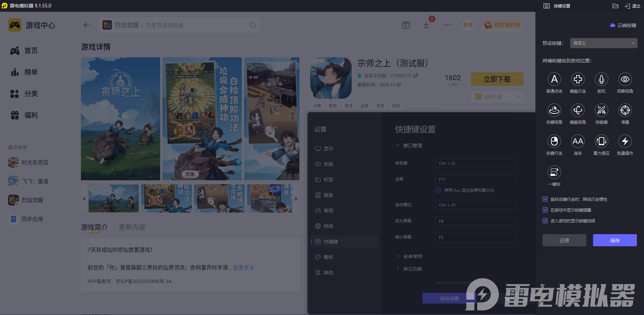Open the 云端按键 cloud key mapping
The height and width of the screenshot is (315, 644).
(623, 25)
